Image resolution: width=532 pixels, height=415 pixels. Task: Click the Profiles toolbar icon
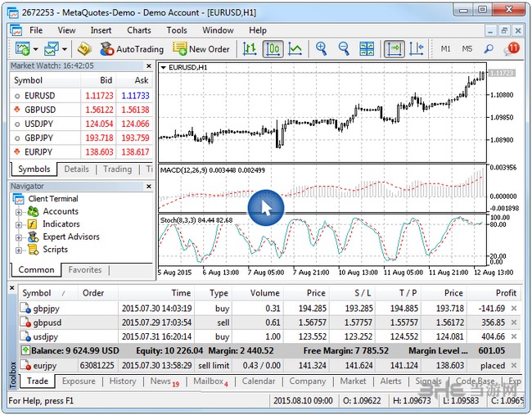pos(52,49)
